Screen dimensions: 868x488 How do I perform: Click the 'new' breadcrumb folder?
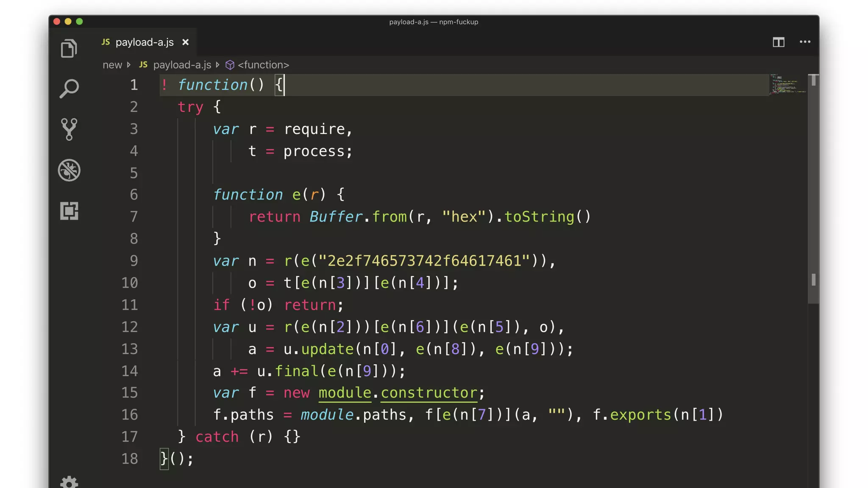pyautogui.click(x=112, y=65)
